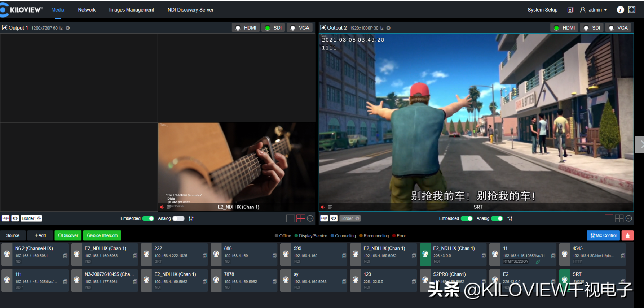Select HDMI for Output 1

click(x=246, y=28)
